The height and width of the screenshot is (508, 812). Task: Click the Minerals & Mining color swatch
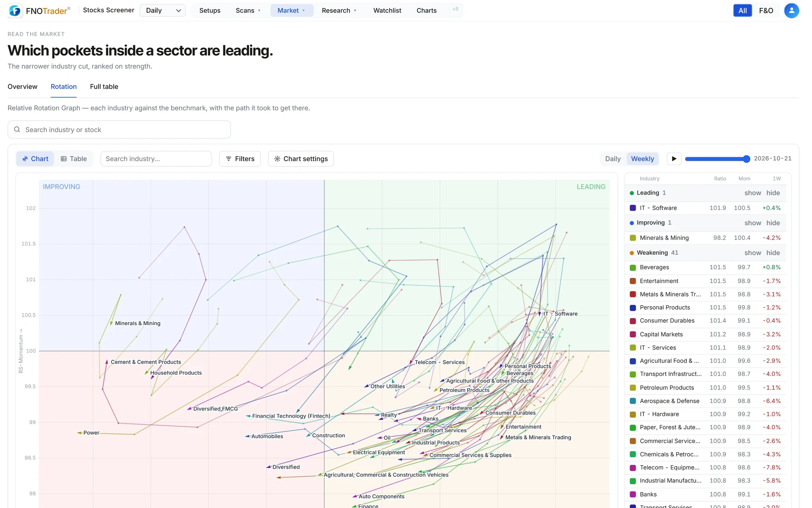click(633, 238)
